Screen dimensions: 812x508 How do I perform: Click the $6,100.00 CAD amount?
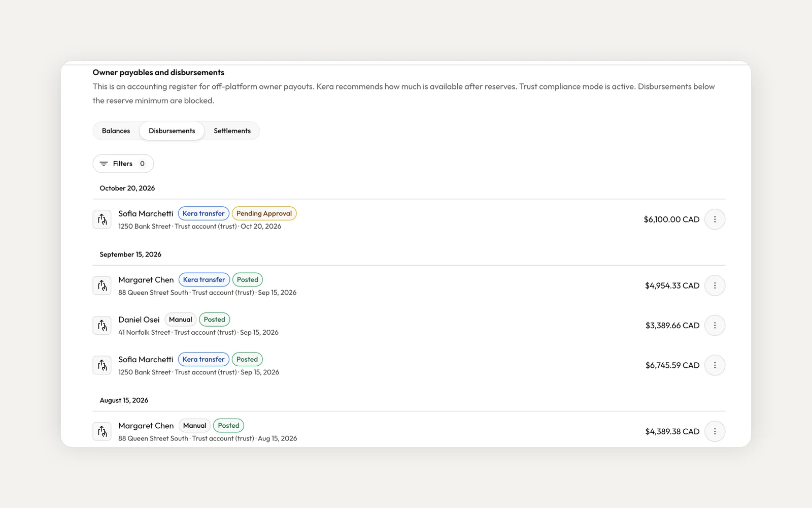[671, 219]
